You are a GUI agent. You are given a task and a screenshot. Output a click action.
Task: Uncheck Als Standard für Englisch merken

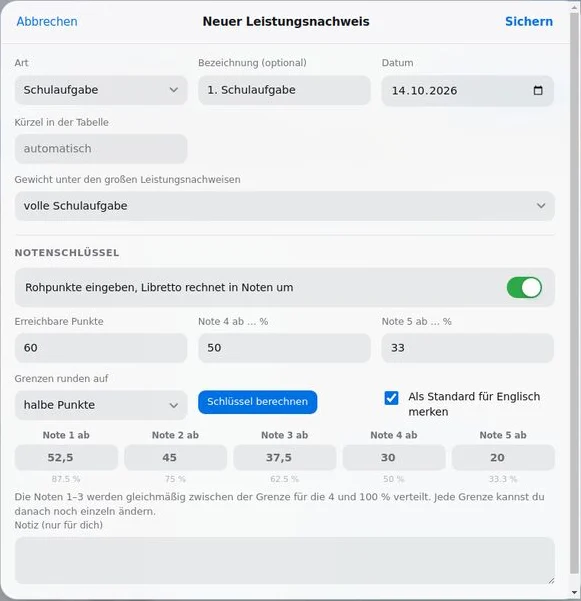tap(391, 398)
